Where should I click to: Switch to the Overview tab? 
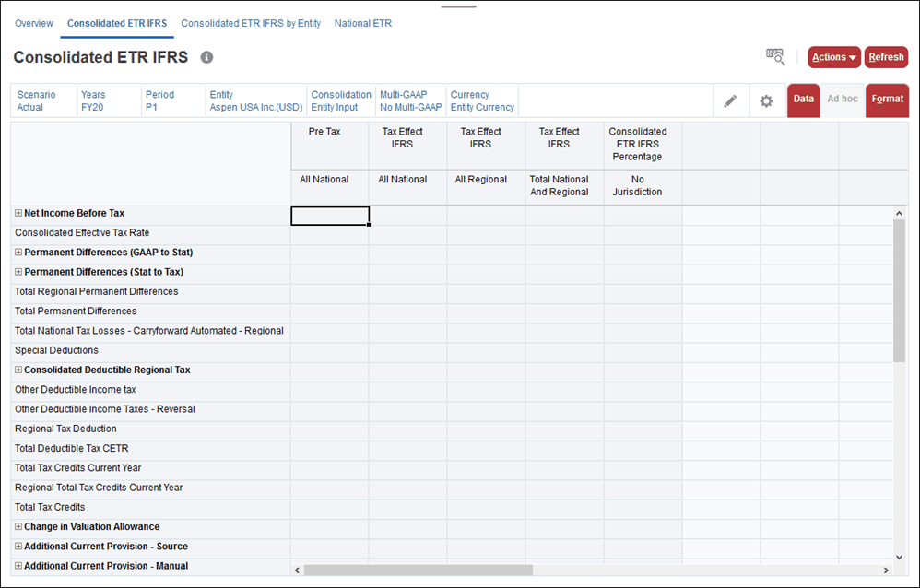34,23
